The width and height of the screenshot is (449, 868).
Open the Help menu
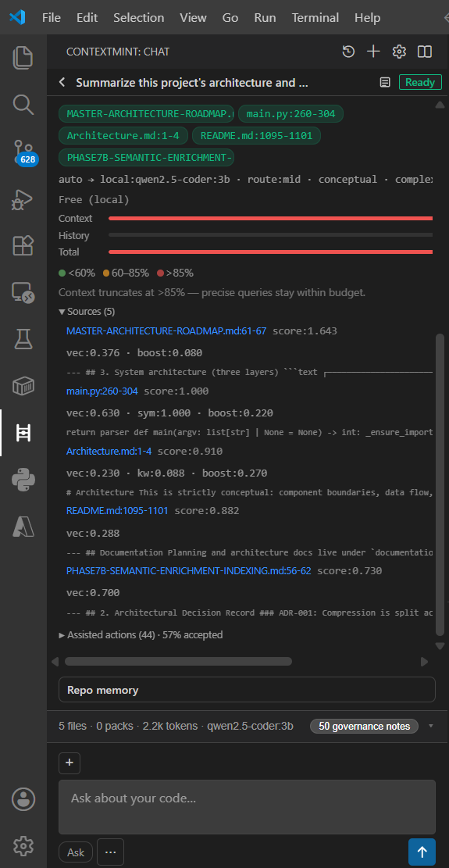coord(367,18)
